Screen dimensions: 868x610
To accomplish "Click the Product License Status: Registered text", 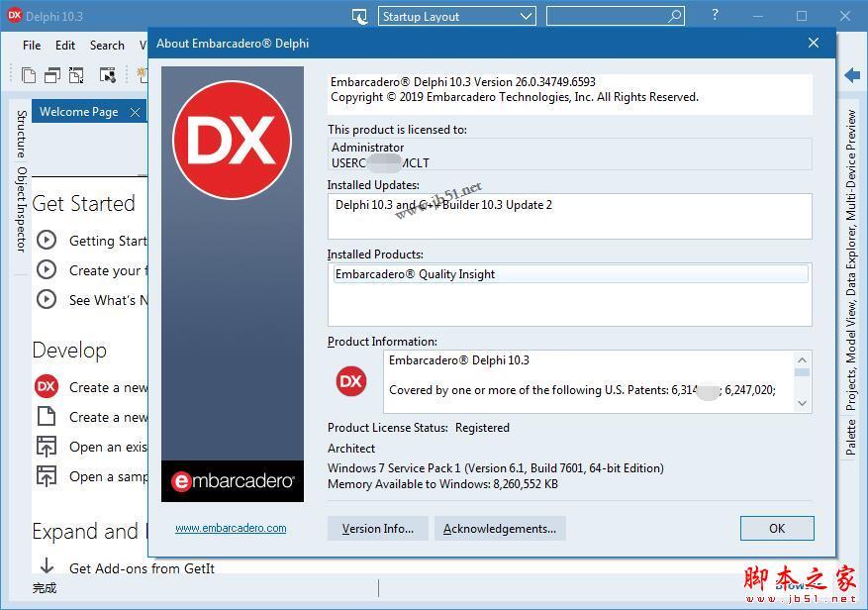I will click(x=419, y=428).
